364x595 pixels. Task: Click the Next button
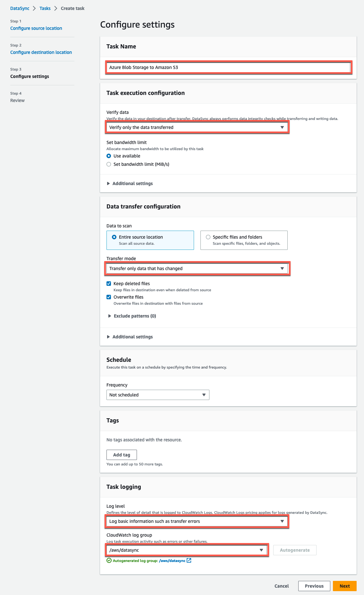[x=344, y=586]
